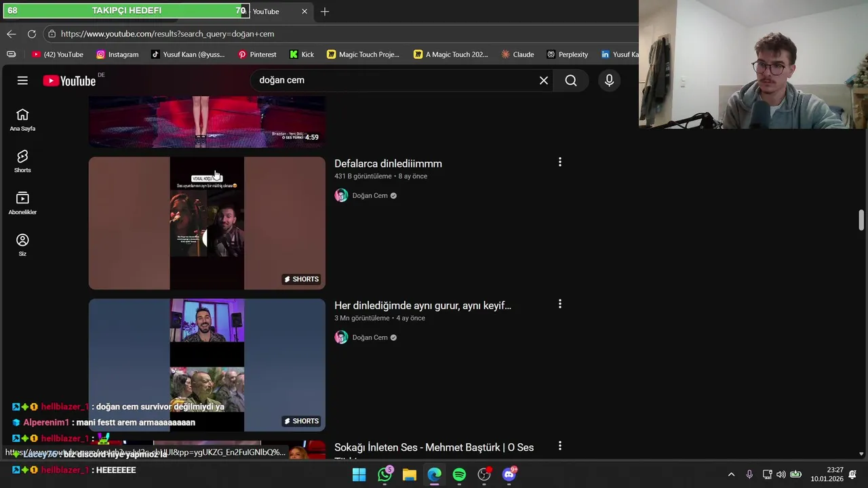This screenshot has width=868, height=488.
Task: Open the Yusuf Kaan TikTok bookmark
Action: coord(188,54)
